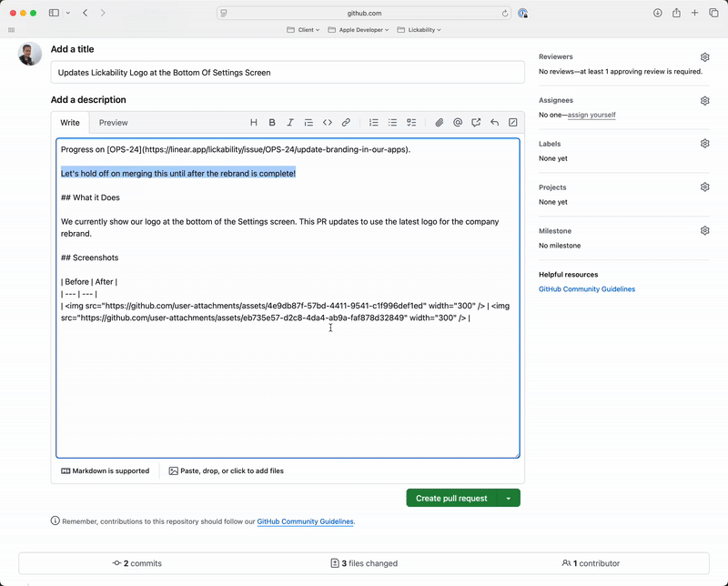The width and height of the screenshot is (728, 586).
Task: Click inside the description text area
Action: [x=288, y=298]
